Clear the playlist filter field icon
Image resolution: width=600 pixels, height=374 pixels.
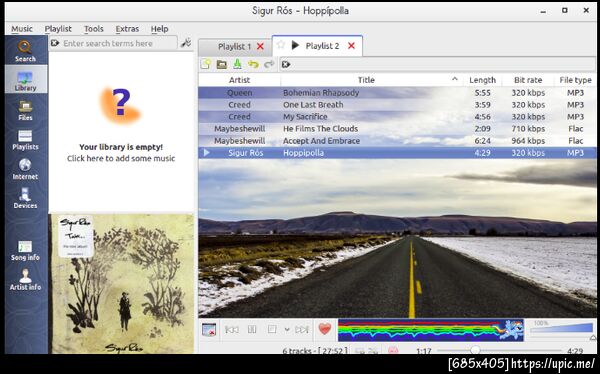tap(286, 64)
